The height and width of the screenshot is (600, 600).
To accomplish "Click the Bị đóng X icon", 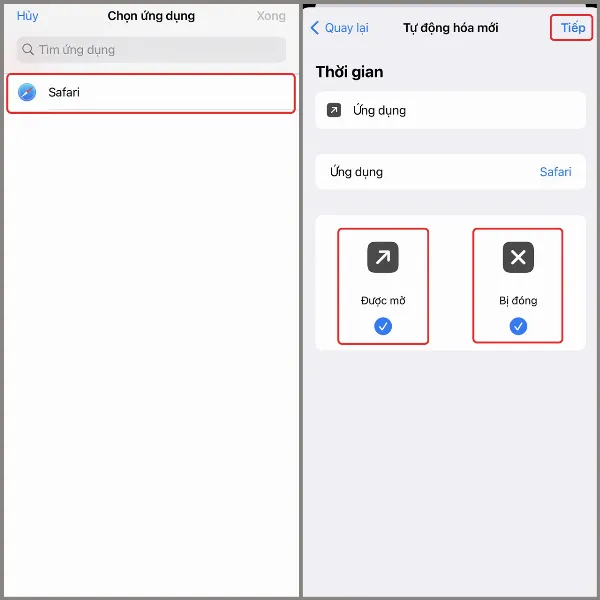I will (x=518, y=257).
